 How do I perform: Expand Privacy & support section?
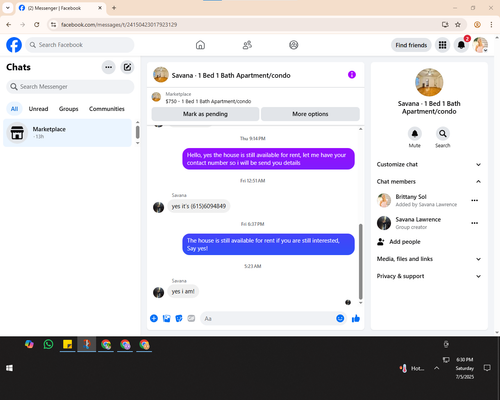coord(429,276)
